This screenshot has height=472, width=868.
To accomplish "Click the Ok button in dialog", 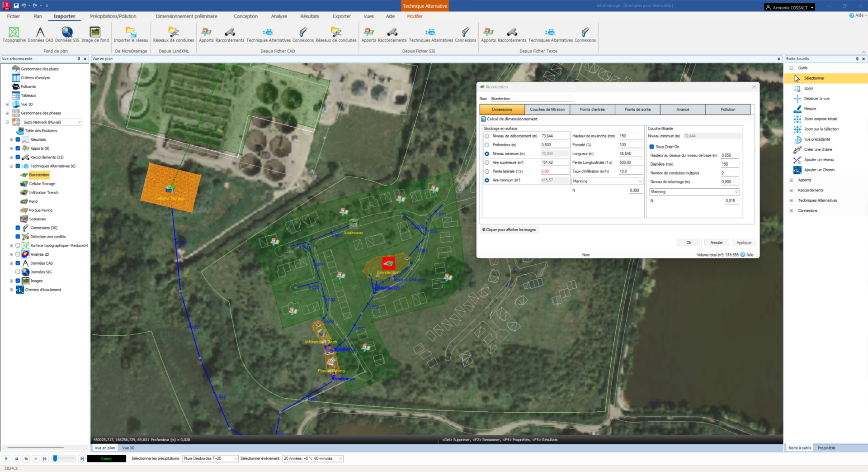I will tap(689, 243).
